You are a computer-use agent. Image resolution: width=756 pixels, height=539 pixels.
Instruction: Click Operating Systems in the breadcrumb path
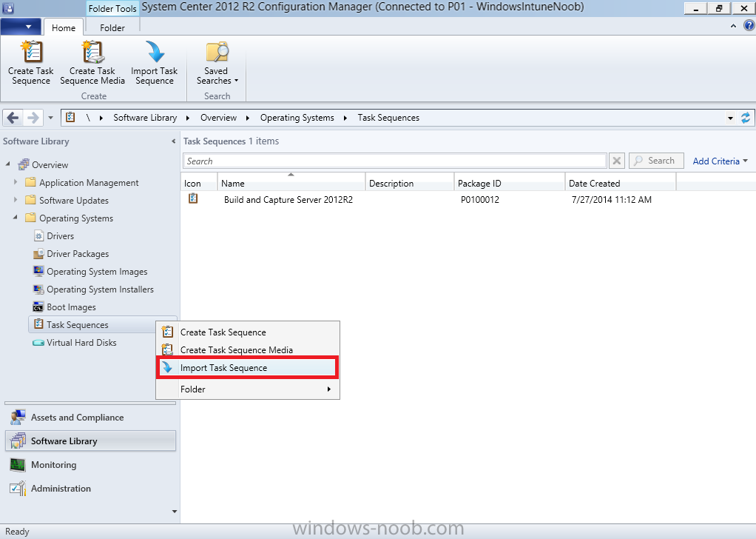(x=297, y=118)
